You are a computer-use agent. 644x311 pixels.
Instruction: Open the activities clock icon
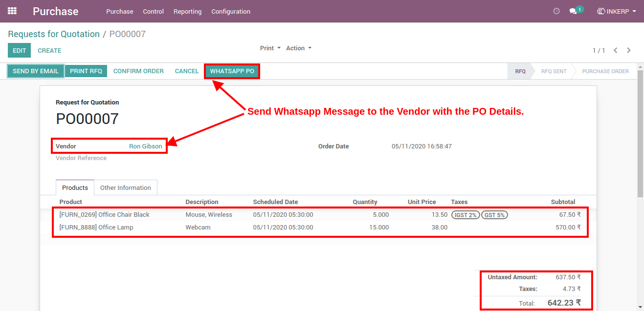click(x=556, y=11)
